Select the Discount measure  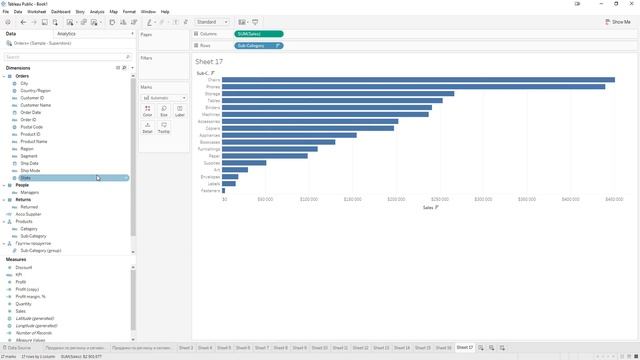coord(24,268)
